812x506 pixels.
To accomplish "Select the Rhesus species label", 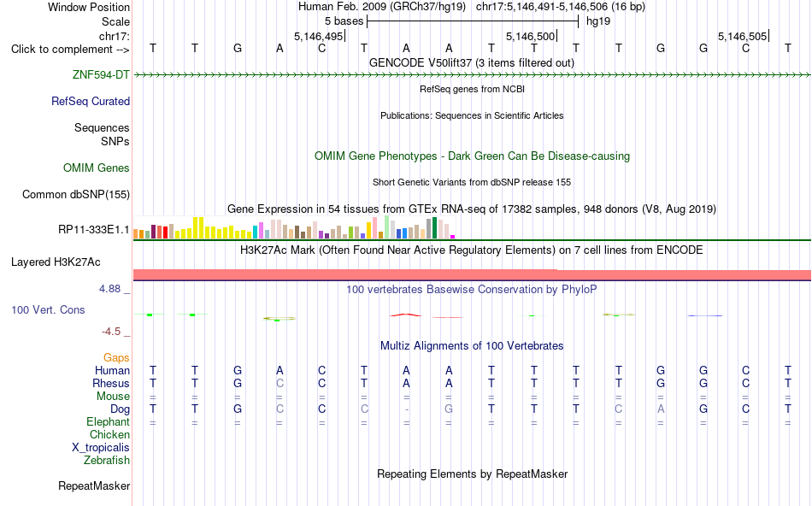I will [x=111, y=383].
